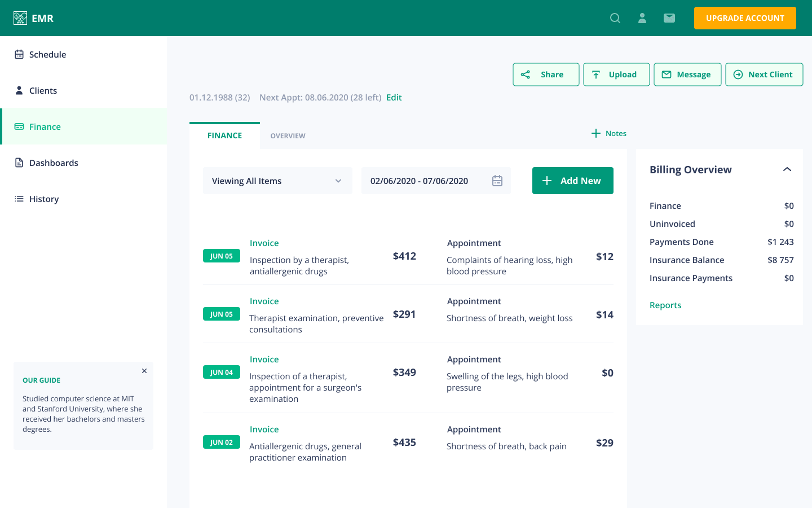The height and width of the screenshot is (508, 812).
Task: Go to Clients in the sidebar
Action: point(43,90)
